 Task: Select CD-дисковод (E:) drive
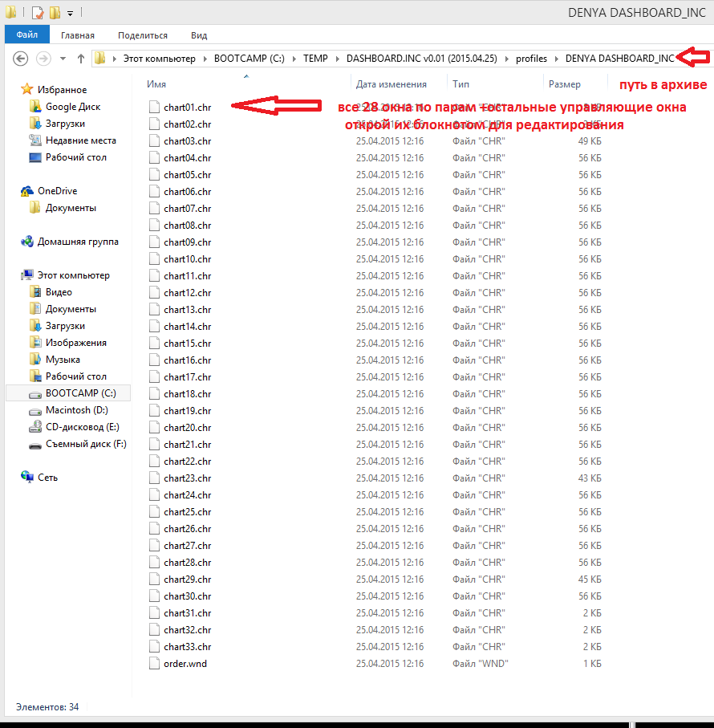(82, 427)
